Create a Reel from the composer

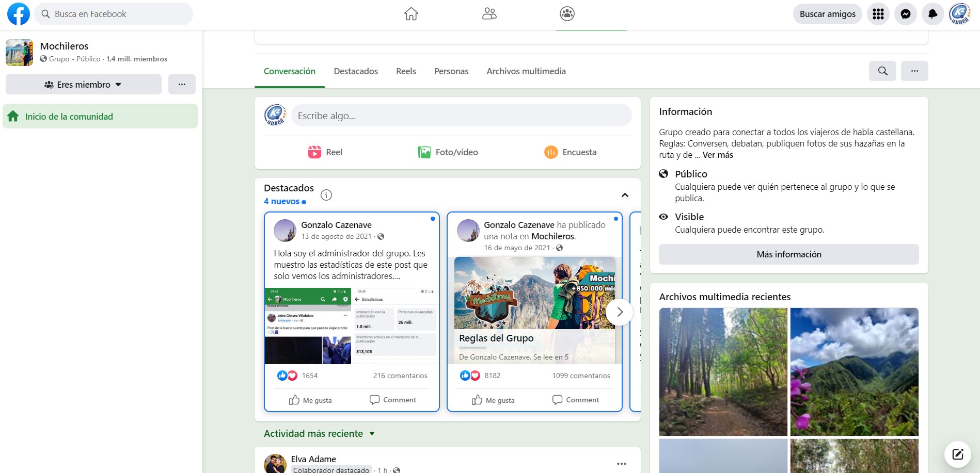(325, 152)
